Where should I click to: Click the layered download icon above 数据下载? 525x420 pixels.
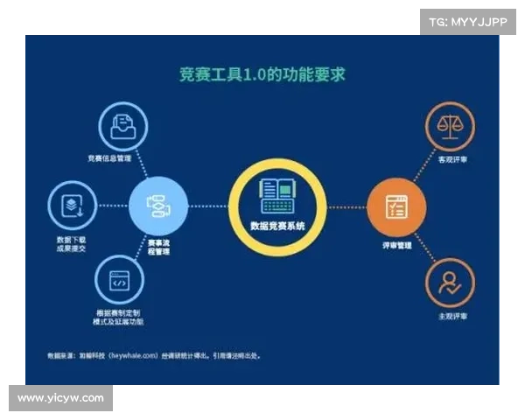(72, 206)
